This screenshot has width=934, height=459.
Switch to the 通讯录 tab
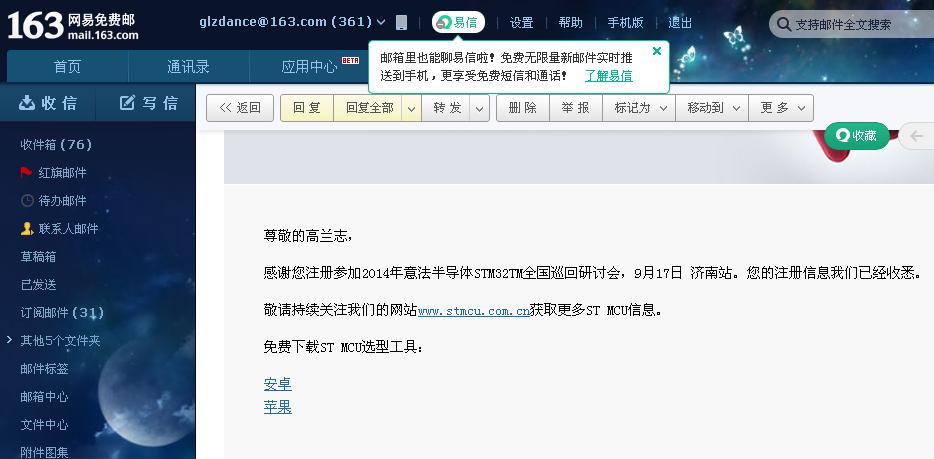[188, 67]
